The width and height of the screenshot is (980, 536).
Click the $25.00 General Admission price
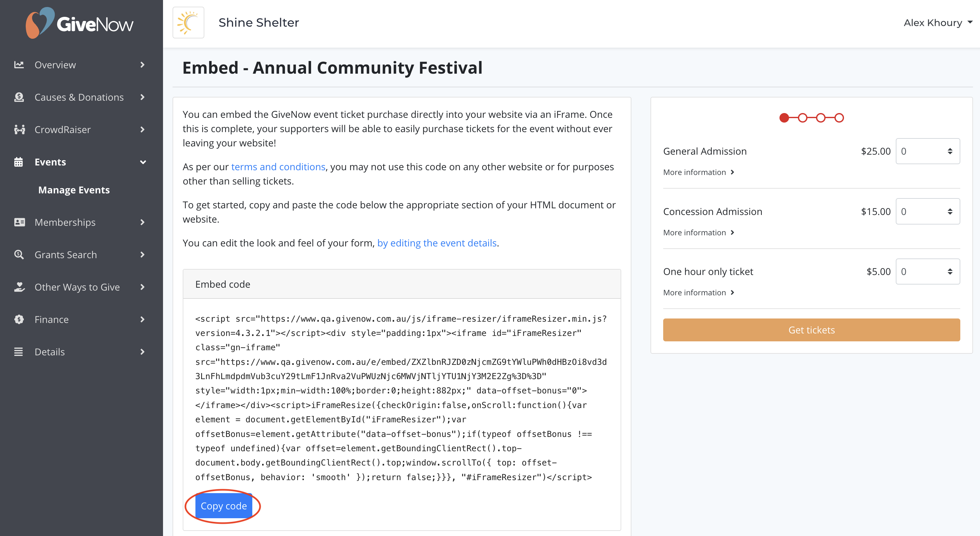point(876,151)
